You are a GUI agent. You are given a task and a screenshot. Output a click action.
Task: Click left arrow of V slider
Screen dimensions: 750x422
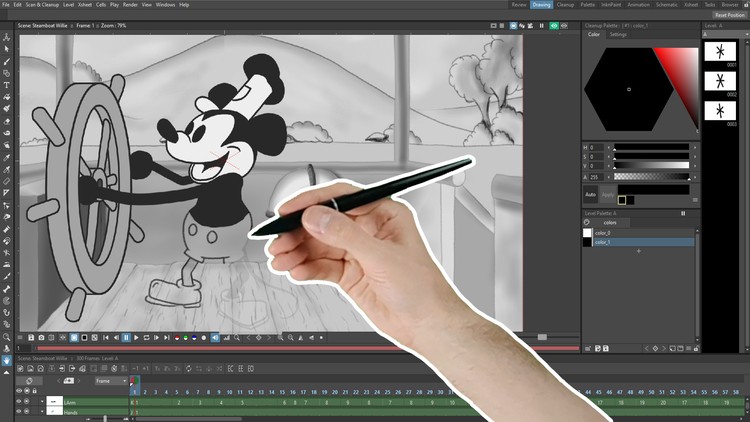point(609,166)
